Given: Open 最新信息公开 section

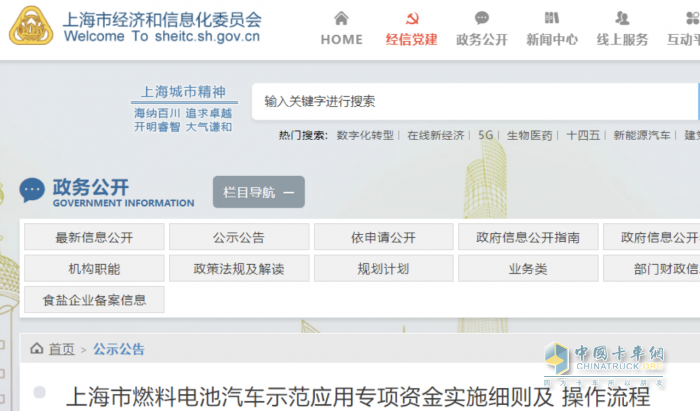Looking at the screenshot, I should 94,238.
